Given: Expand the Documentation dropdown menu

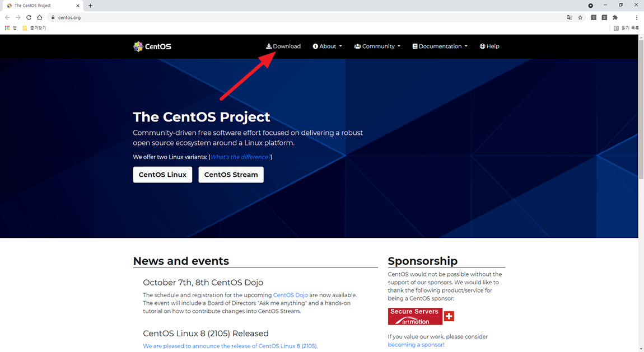Looking at the screenshot, I should pyautogui.click(x=440, y=46).
